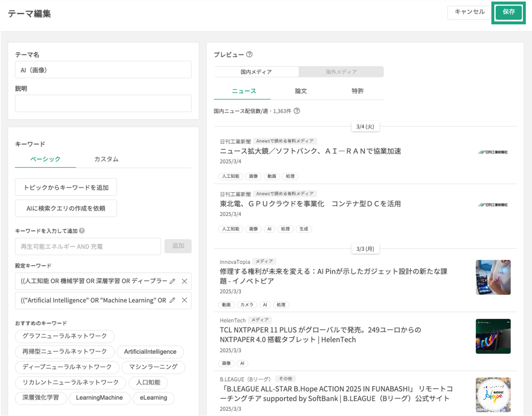The height and width of the screenshot is (416, 532).
Task: Open the innovaTopia AI Pin article thumbnail
Action: 493,277
